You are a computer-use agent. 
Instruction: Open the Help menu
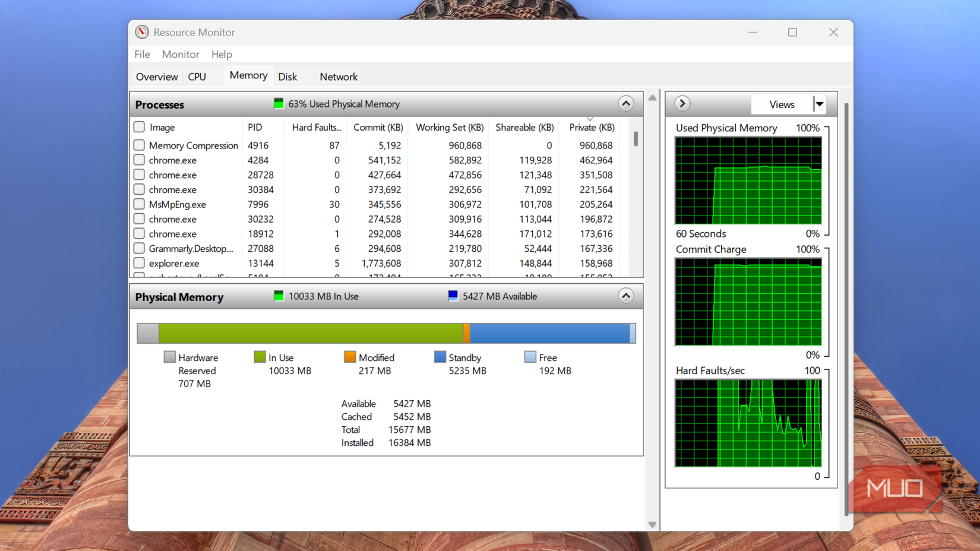tap(222, 54)
